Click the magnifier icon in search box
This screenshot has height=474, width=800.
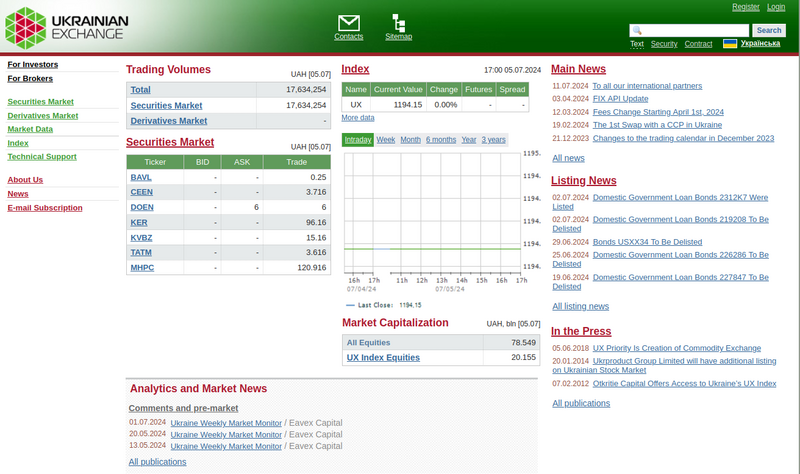pyautogui.click(x=637, y=31)
